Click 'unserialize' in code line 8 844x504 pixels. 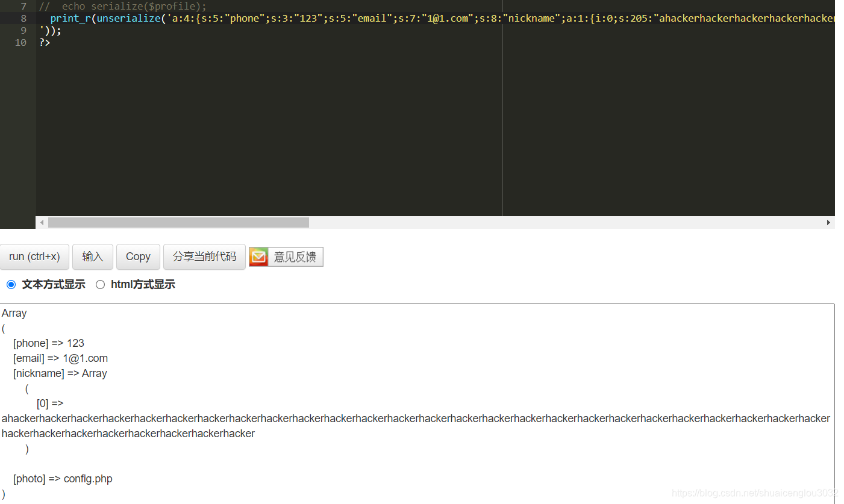tap(128, 18)
